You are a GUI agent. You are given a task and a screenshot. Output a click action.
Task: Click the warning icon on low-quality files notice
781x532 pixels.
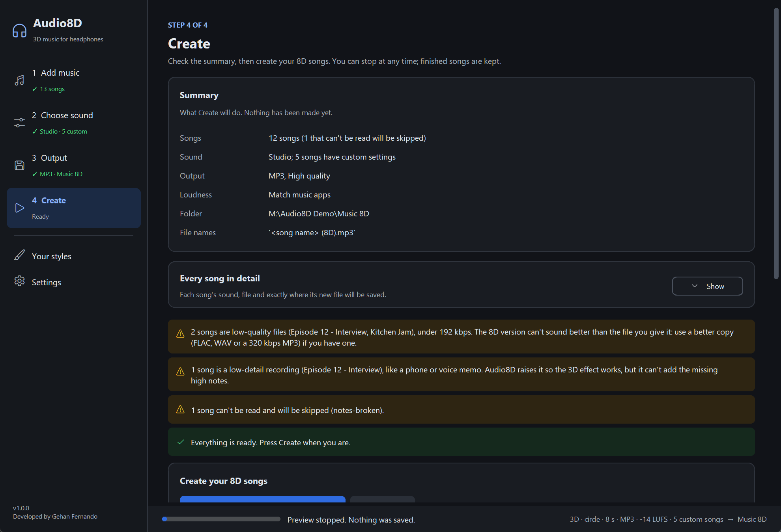[x=180, y=333]
